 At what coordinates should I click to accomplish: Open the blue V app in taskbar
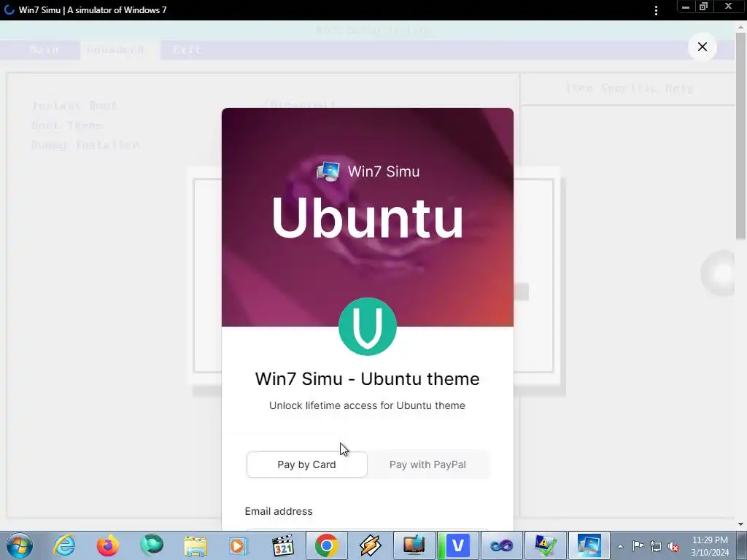457,545
